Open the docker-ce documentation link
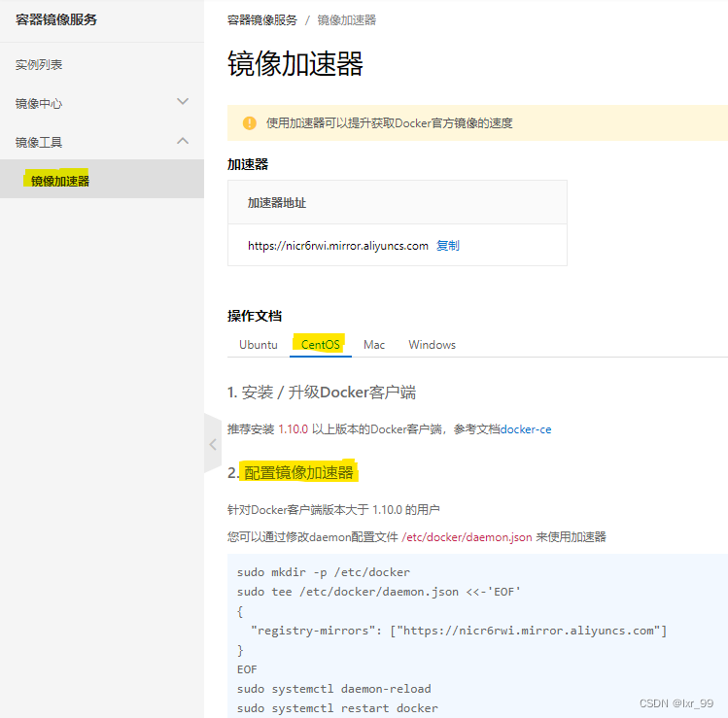This screenshot has width=728, height=718. pos(526,429)
